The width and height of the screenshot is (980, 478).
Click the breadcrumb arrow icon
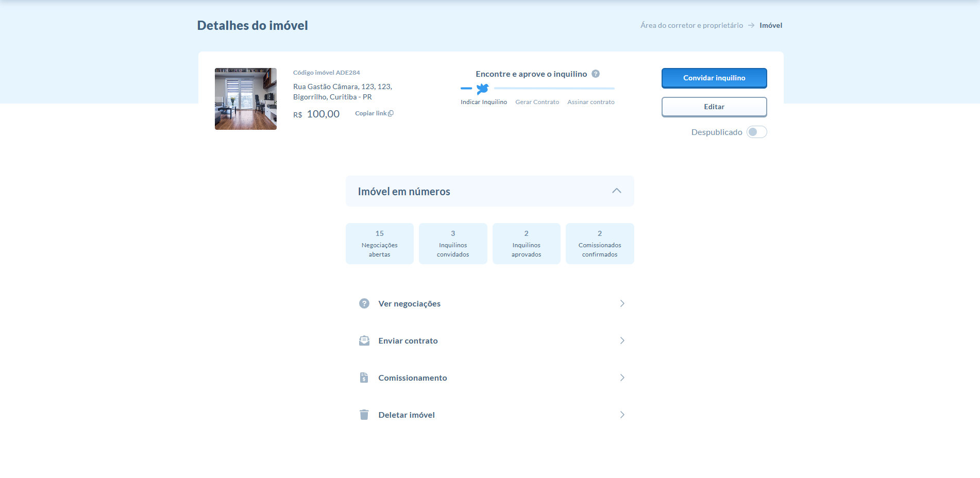[x=751, y=25]
